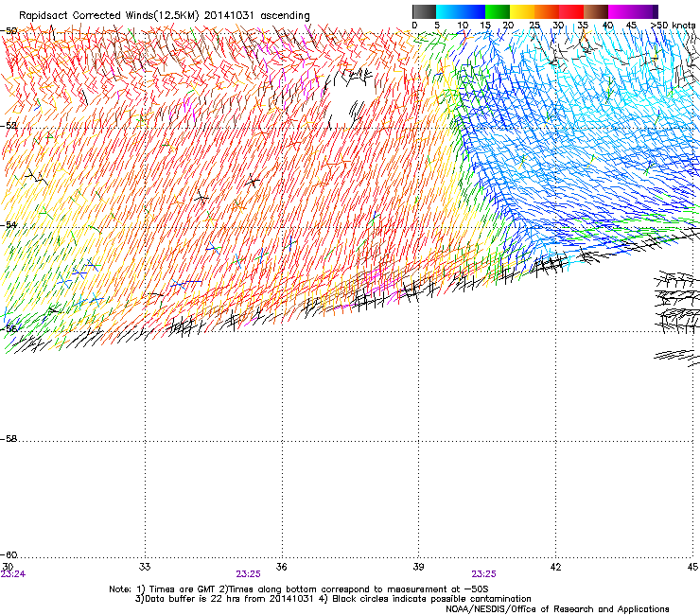Click the -54 latitude axis label
Image resolution: width=700 pixels, height=615 pixels.
point(9,225)
